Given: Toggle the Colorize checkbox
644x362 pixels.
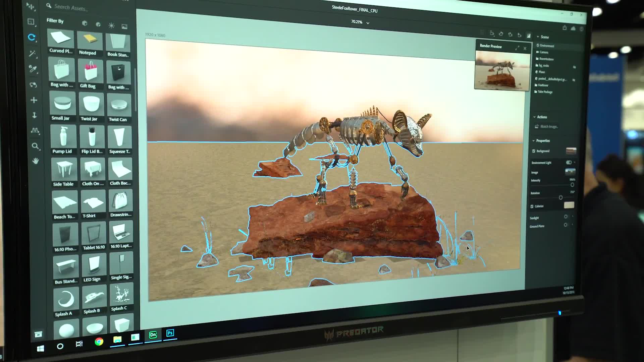Looking at the screenshot, I should pyautogui.click(x=532, y=206).
